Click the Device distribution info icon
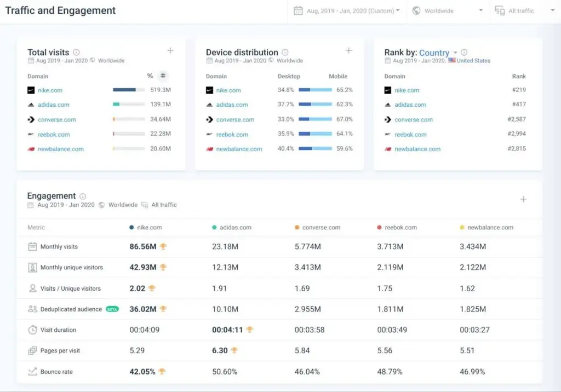Image resolution: width=561 pixels, height=392 pixels. (284, 52)
